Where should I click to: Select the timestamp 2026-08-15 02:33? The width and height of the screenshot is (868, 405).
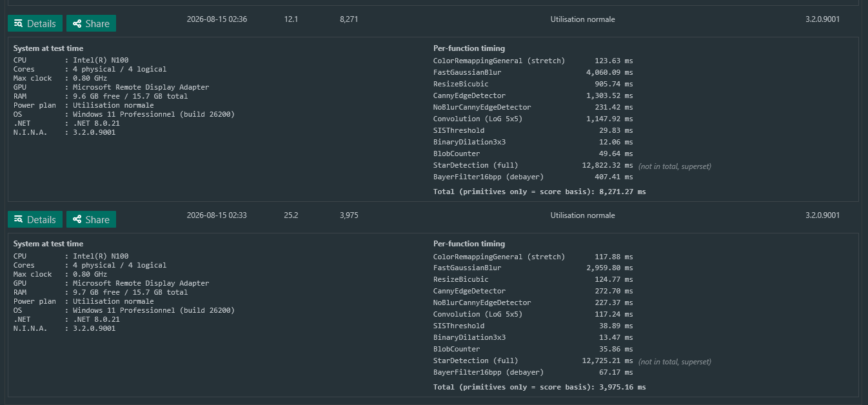point(217,215)
